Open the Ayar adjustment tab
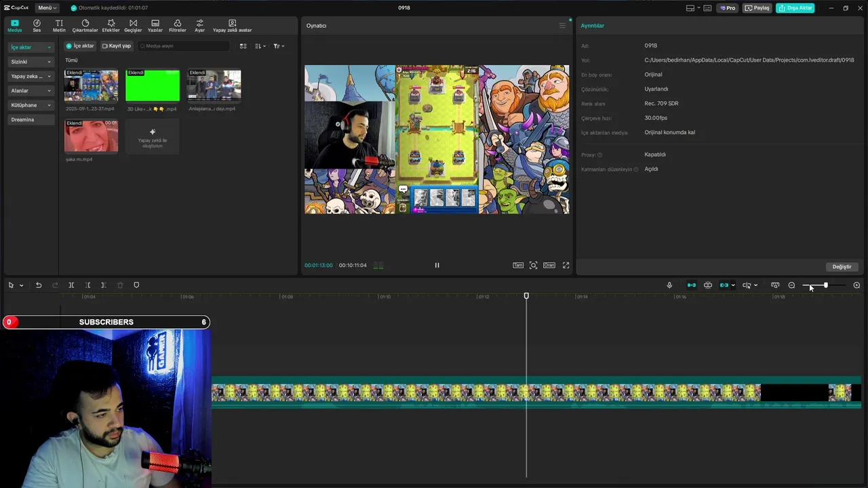Image resolution: width=868 pixels, height=488 pixels. pyautogui.click(x=199, y=26)
